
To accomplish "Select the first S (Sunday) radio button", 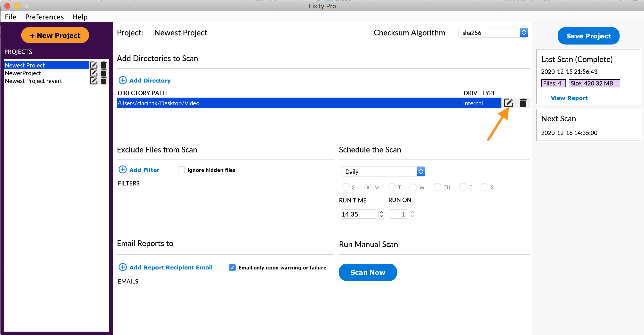I will point(346,187).
